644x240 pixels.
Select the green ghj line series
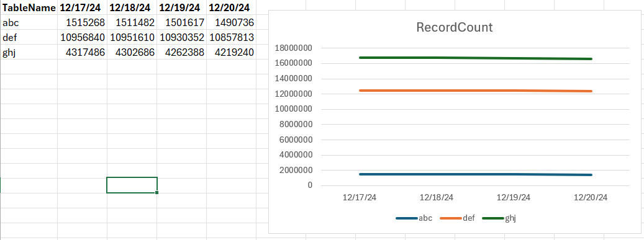[475, 58]
